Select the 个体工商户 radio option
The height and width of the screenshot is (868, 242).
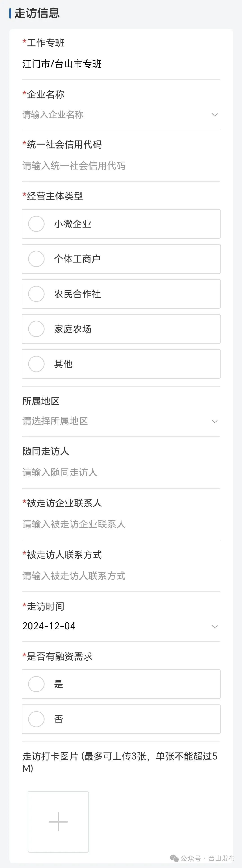(36, 259)
